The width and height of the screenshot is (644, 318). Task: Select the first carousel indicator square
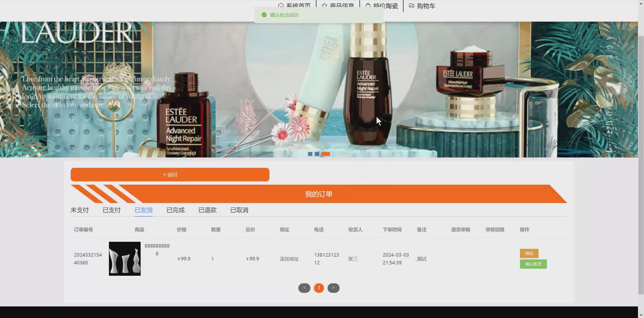[310, 154]
